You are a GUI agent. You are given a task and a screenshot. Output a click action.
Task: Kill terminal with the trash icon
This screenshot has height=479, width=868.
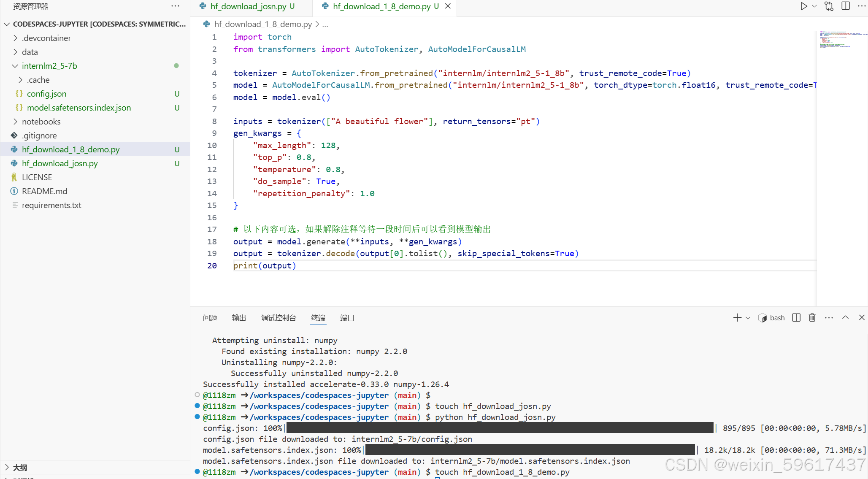pyautogui.click(x=812, y=318)
